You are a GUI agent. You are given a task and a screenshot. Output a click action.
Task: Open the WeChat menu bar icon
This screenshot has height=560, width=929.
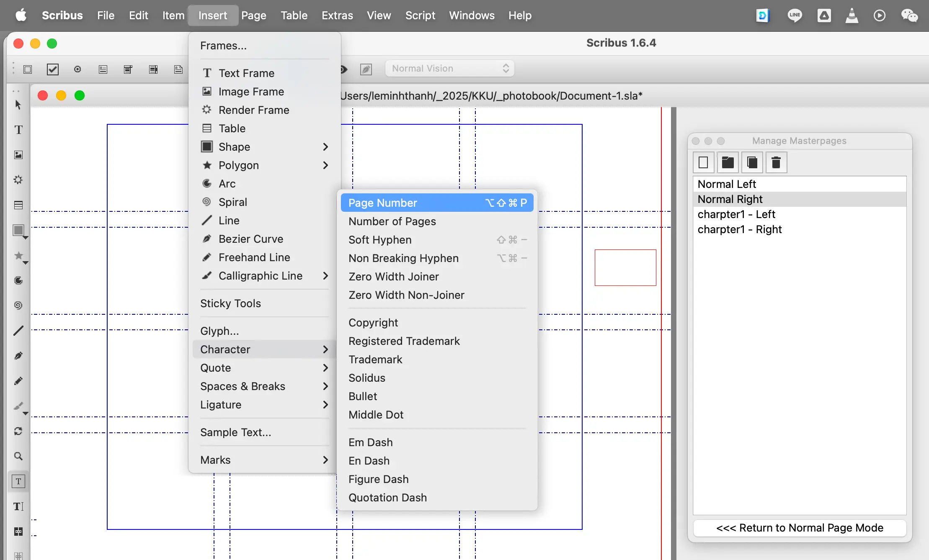[909, 15]
